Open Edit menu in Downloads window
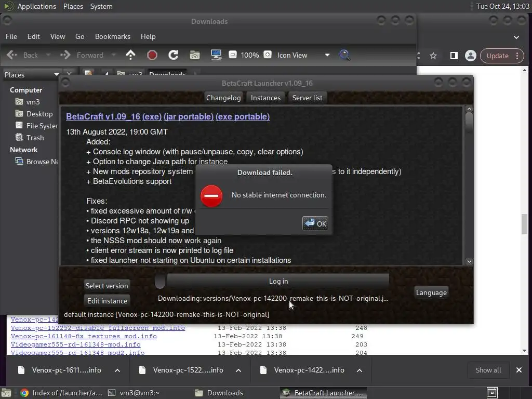The width and height of the screenshot is (532, 399). [33, 36]
